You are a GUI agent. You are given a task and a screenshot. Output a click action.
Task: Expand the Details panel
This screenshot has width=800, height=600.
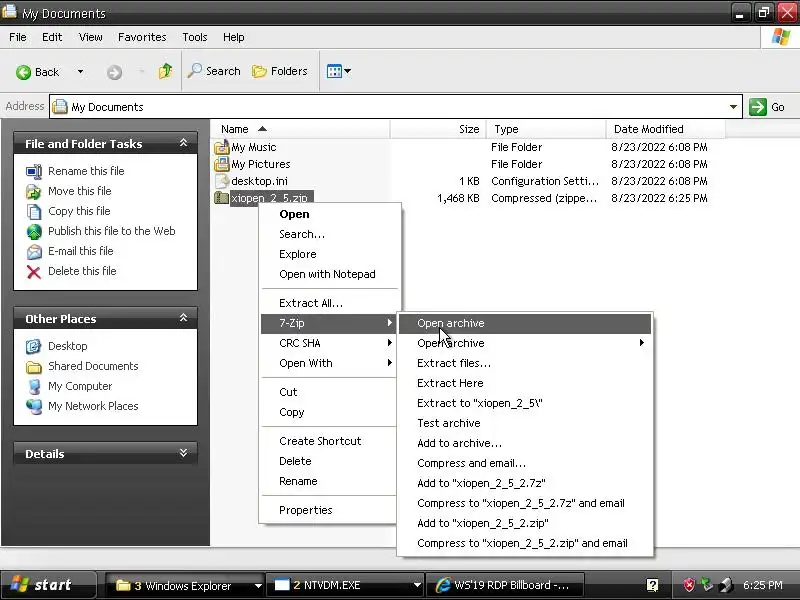coord(183,453)
